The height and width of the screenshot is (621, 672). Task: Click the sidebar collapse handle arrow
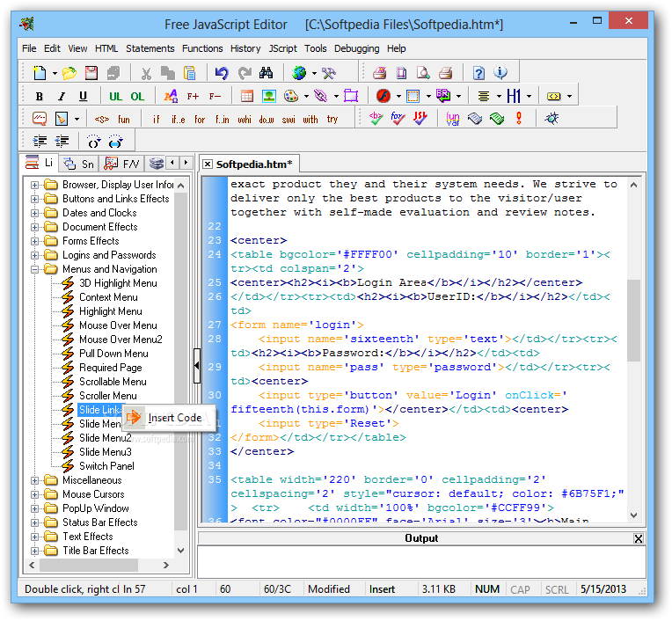coord(197,366)
